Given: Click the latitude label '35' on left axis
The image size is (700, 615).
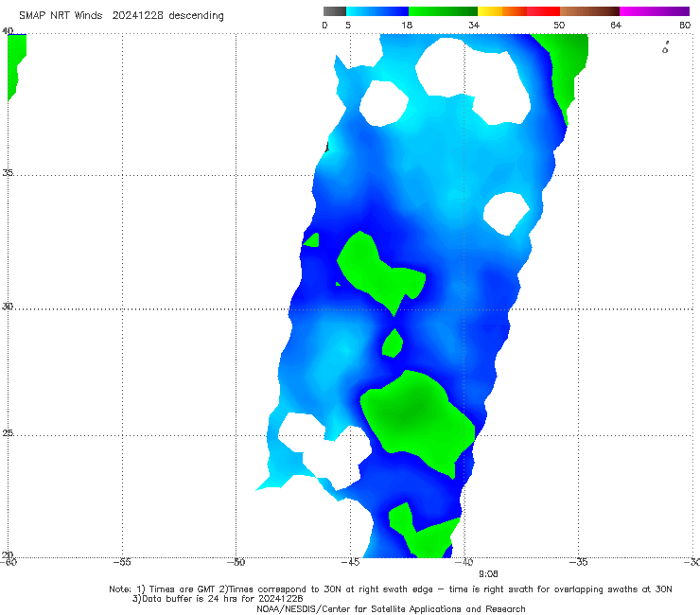Looking at the screenshot, I should click(8, 172).
